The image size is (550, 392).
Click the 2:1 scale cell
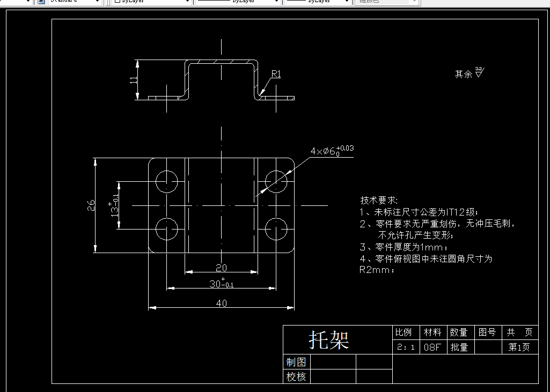(406, 347)
